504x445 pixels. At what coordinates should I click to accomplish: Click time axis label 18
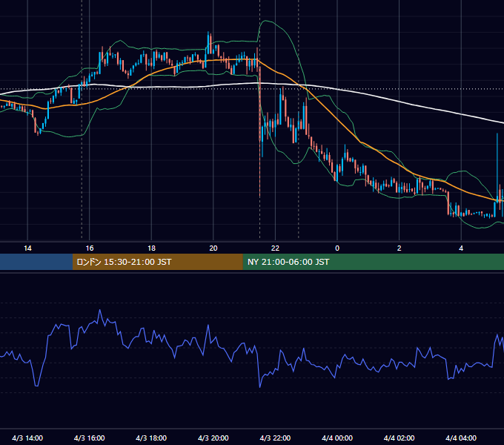[x=151, y=248]
